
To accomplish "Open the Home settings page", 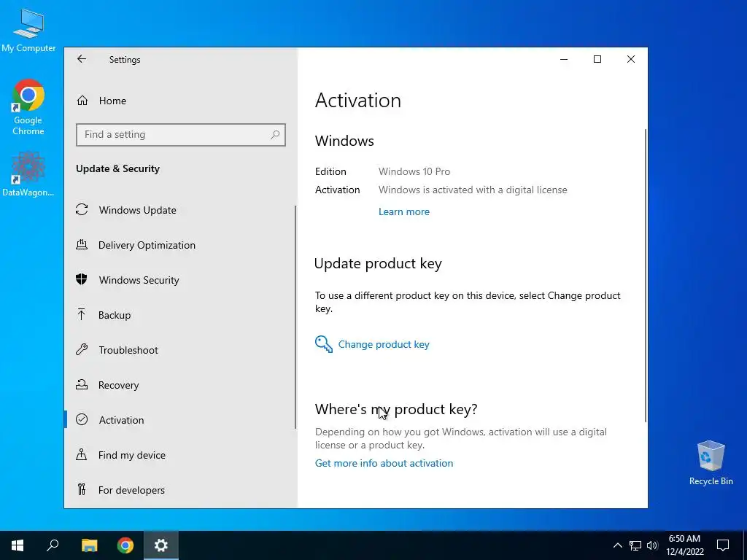I will coord(181,101).
